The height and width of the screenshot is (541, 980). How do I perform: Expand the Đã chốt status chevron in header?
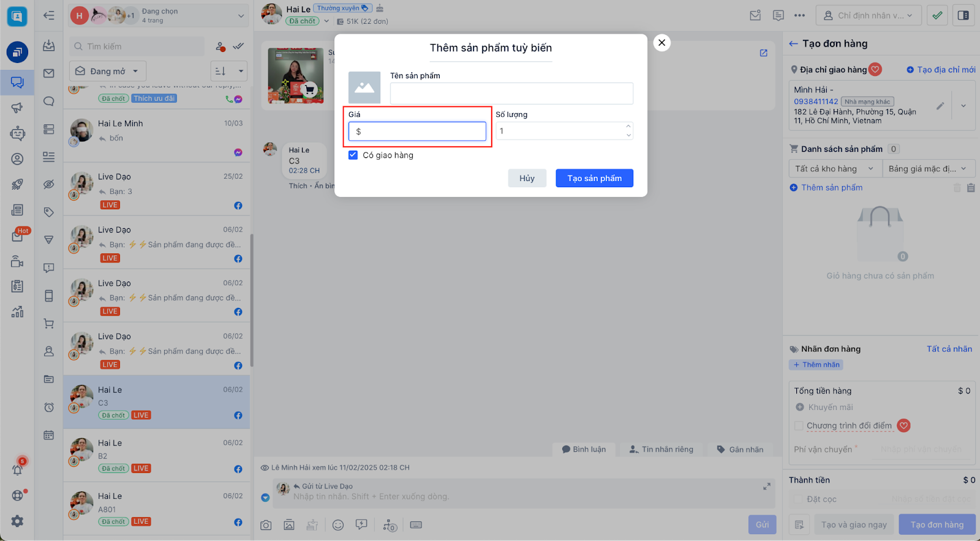[x=326, y=21]
